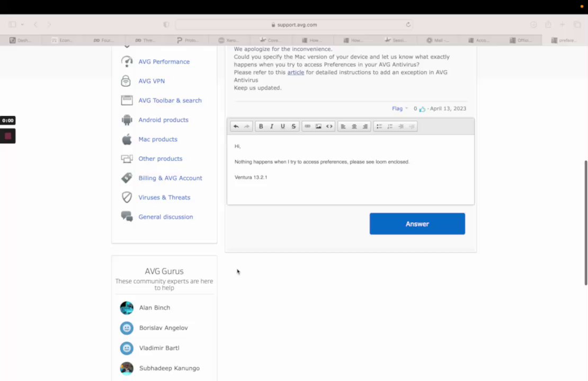
Task: Open the Safari privacy report shield
Action: 166,25
